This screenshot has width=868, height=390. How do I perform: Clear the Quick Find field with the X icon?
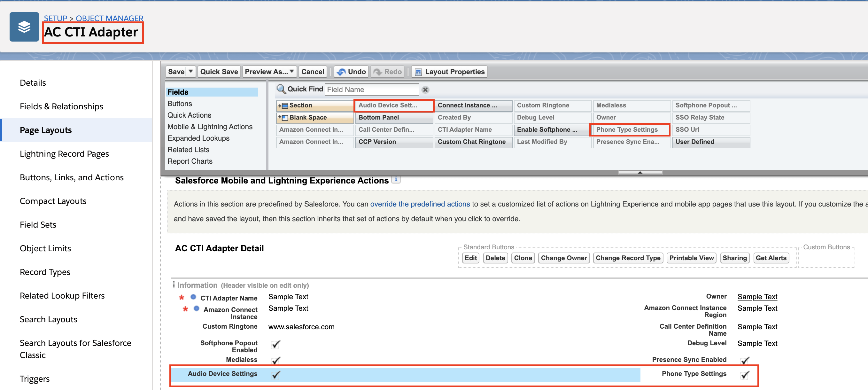pos(425,90)
